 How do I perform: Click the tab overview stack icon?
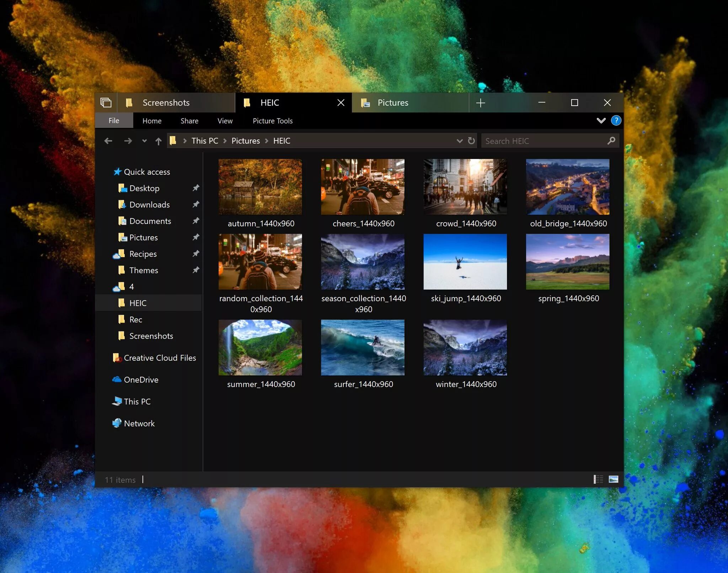(106, 103)
